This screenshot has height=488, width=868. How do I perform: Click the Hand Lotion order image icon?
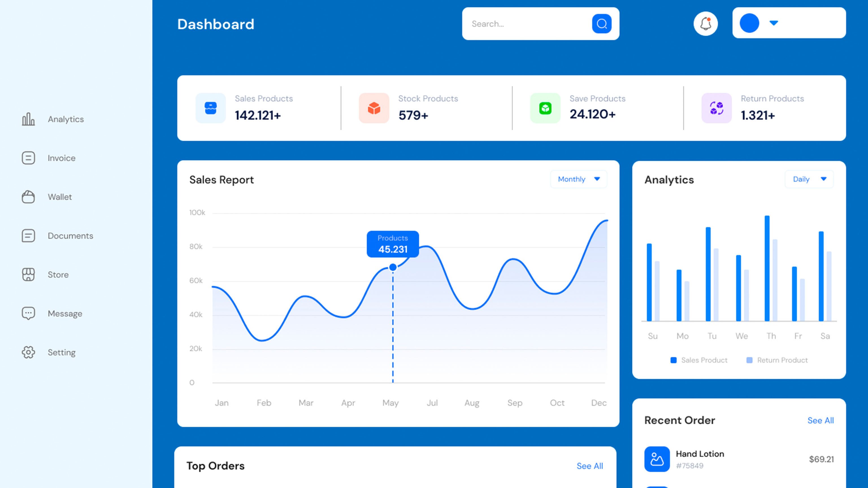(657, 459)
